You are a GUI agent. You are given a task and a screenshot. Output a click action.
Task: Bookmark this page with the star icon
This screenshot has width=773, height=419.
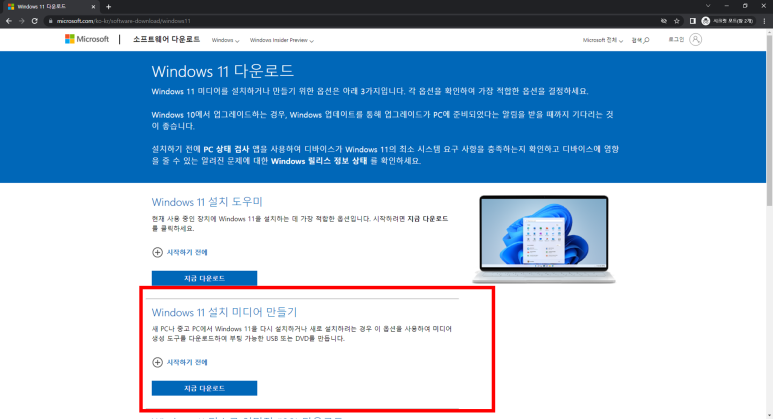coord(677,21)
